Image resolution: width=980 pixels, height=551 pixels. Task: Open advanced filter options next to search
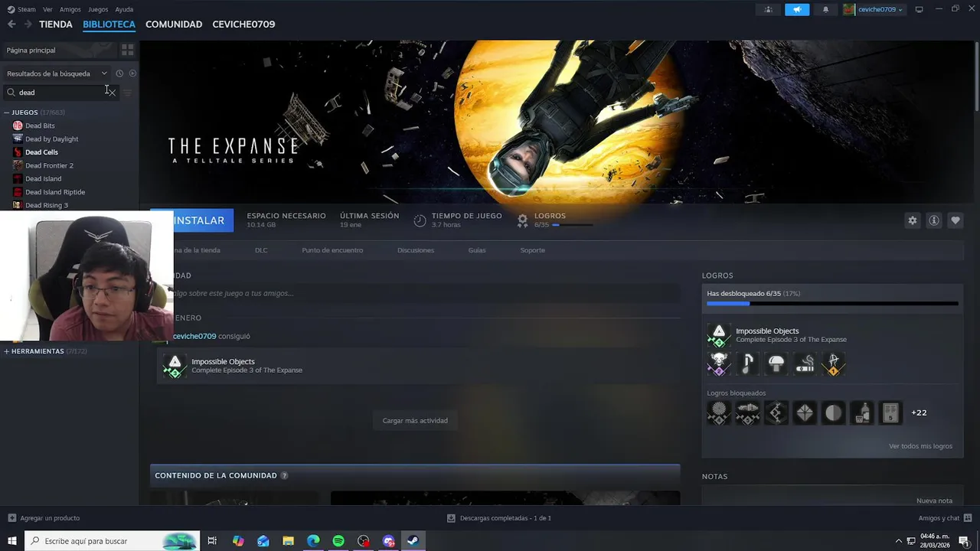pyautogui.click(x=128, y=93)
